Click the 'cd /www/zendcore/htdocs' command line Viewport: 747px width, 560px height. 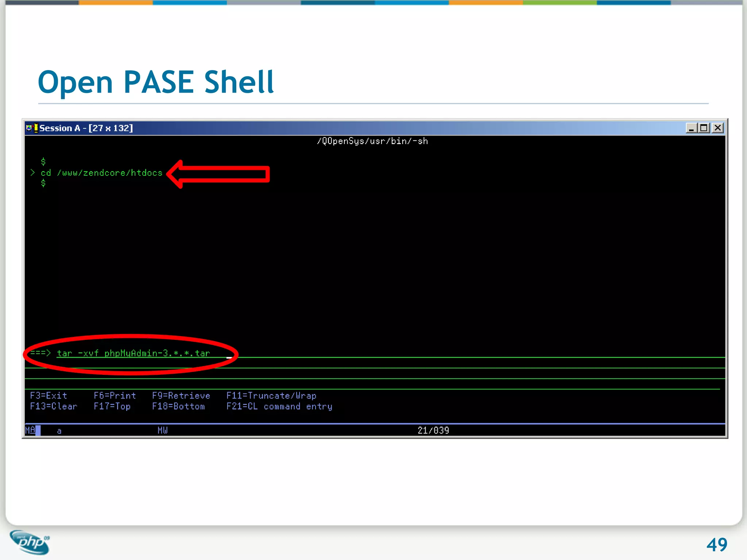[x=101, y=173]
